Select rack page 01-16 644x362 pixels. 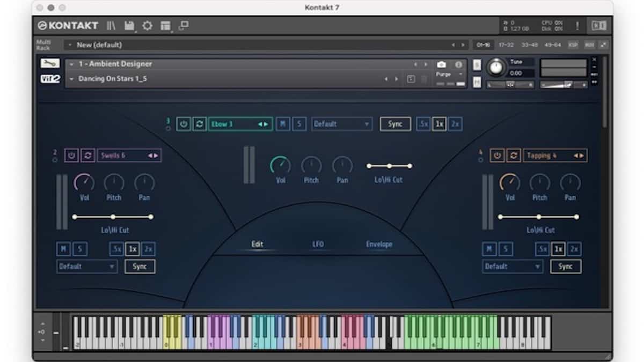pos(484,45)
